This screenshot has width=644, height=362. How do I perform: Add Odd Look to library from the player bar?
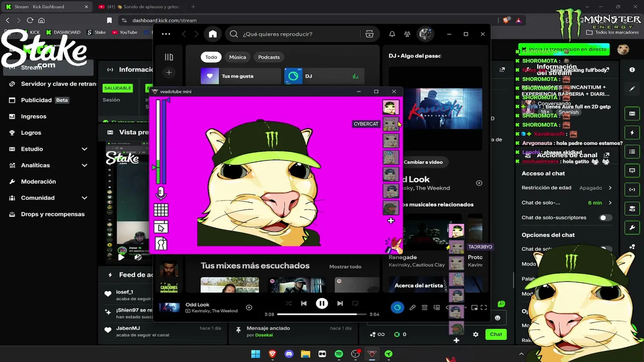(249, 307)
